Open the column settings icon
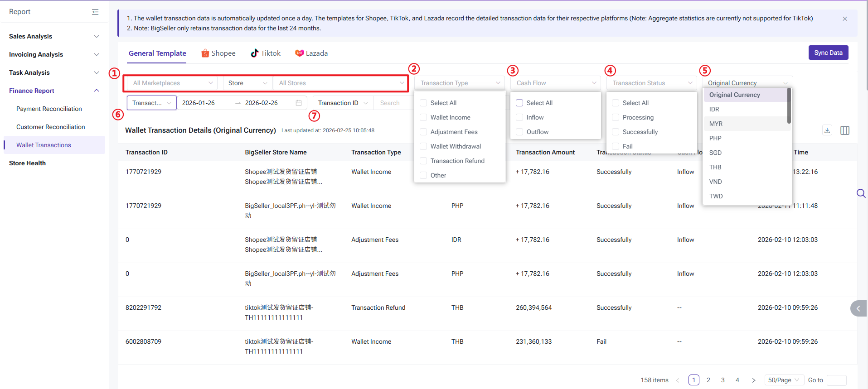This screenshot has width=868, height=389. pyautogui.click(x=845, y=130)
